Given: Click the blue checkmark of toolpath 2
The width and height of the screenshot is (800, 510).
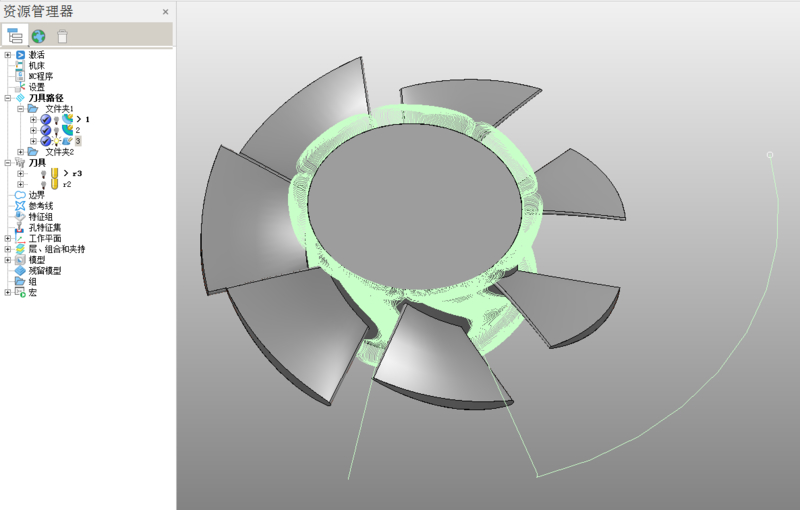Looking at the screenshot, I should [45, 130].
